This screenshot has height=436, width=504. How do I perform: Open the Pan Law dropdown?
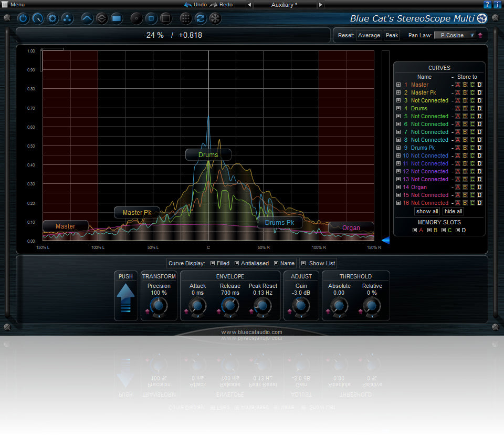[x=454, y=35]
